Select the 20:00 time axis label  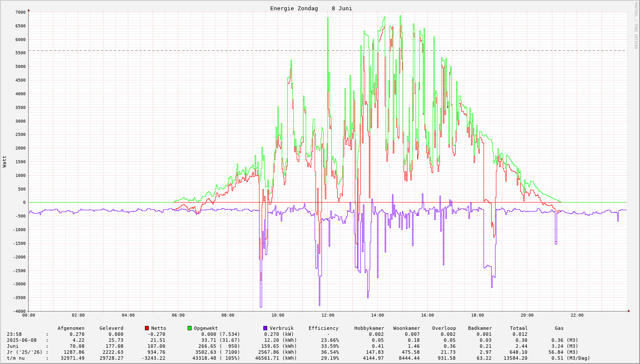527,315
